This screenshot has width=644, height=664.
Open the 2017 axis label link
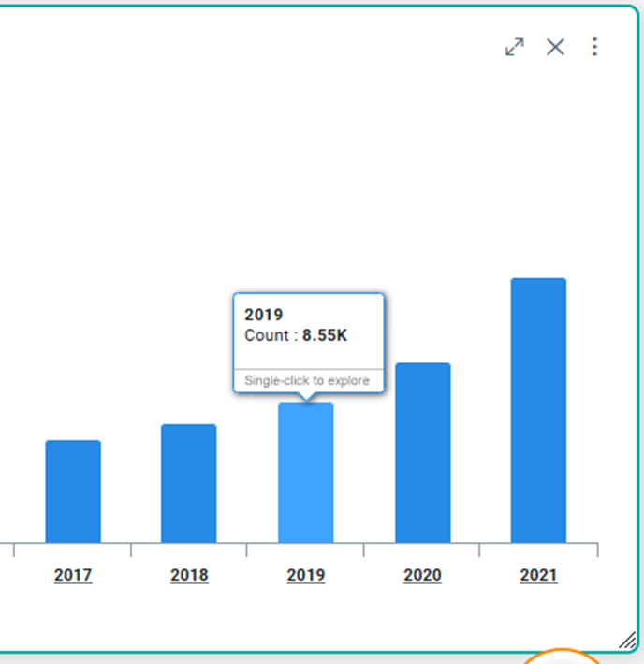(x=73, y=575)
